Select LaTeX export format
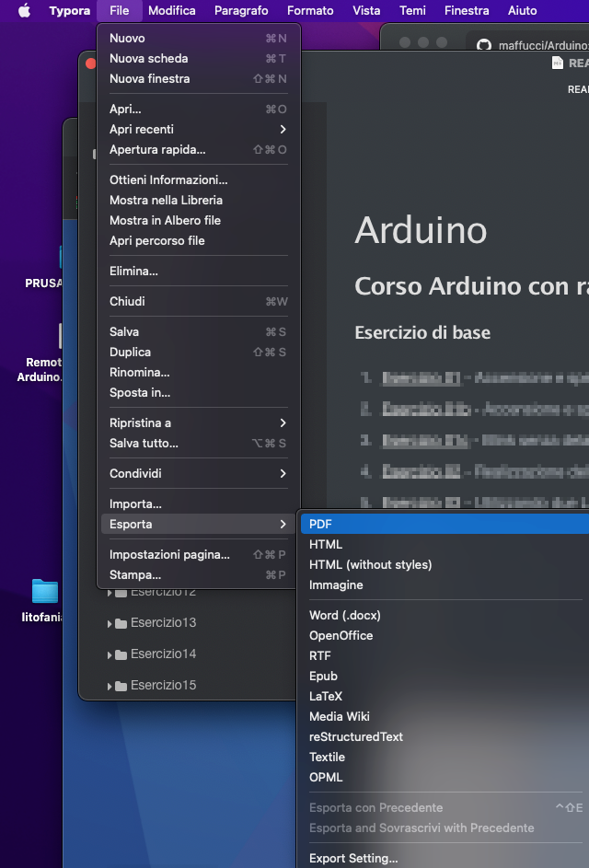Screen dimensions: 589x868 (326, 696)
